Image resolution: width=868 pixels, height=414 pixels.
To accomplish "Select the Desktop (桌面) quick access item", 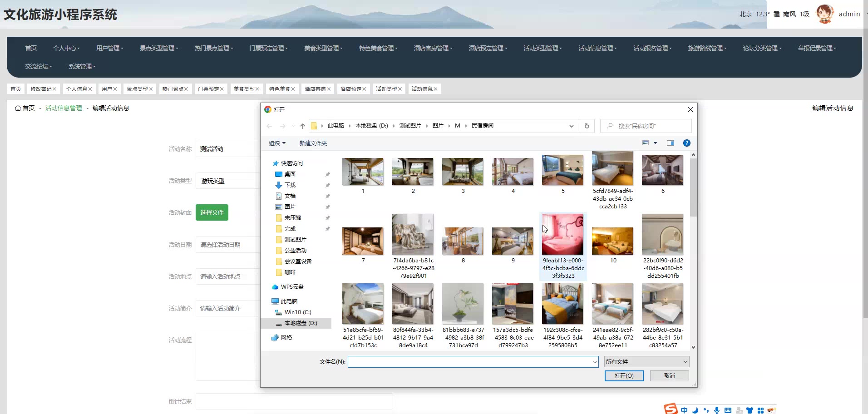I will [290, 174].
